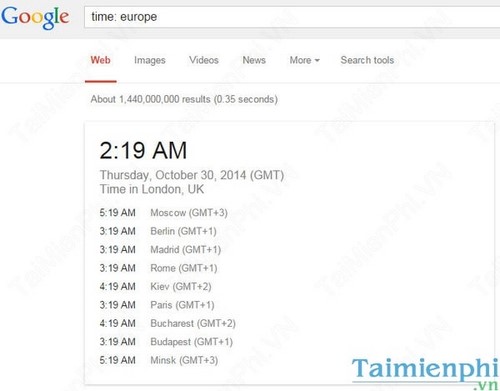Click the Kiev (GMT+2) entry

coord(181,287)
